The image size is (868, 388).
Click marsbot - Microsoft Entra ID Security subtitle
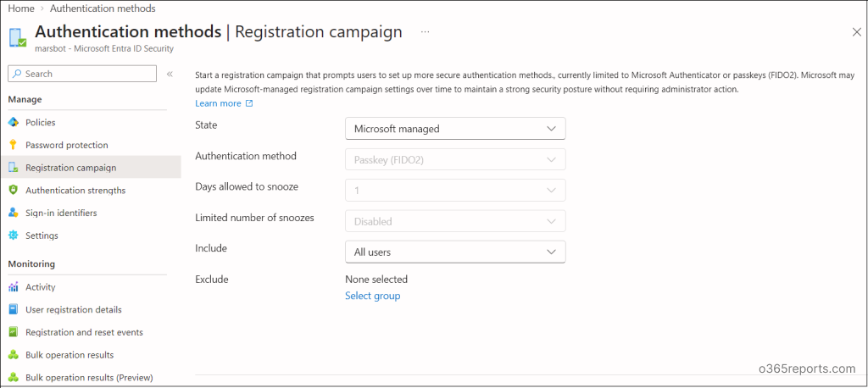click(x=104, y=48)
